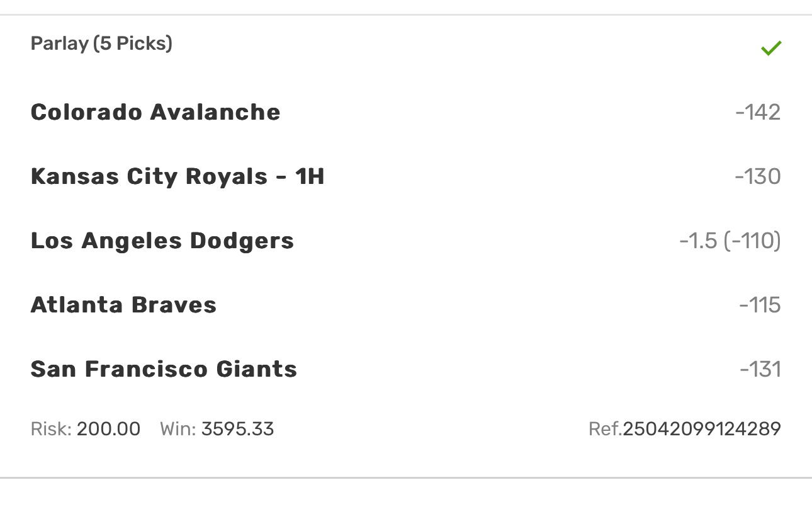Viewport: 812px width, 509px height.
Task: Select the Los Angeles Dodgers pick
Action: (162, 241)
